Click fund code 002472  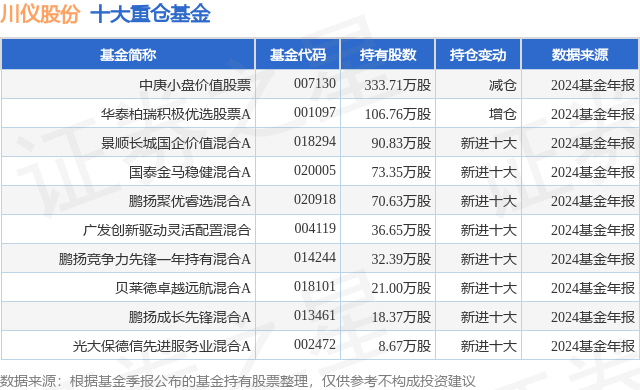coord(315,344)
